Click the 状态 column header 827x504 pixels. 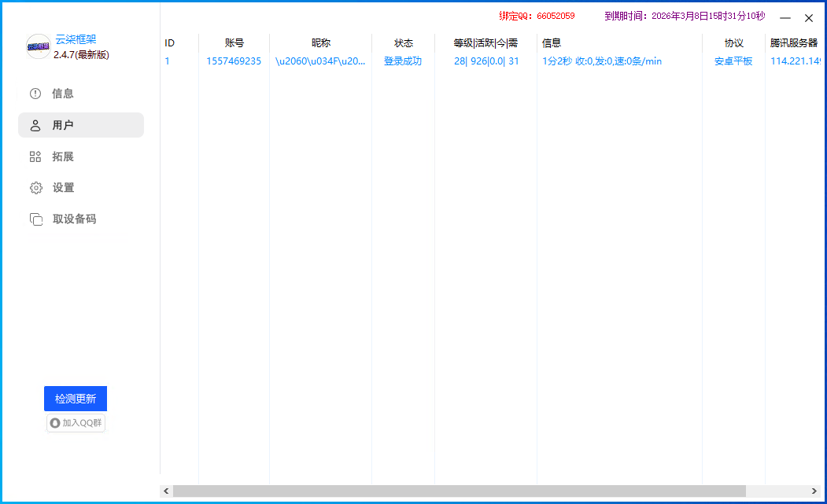point(403,43)
